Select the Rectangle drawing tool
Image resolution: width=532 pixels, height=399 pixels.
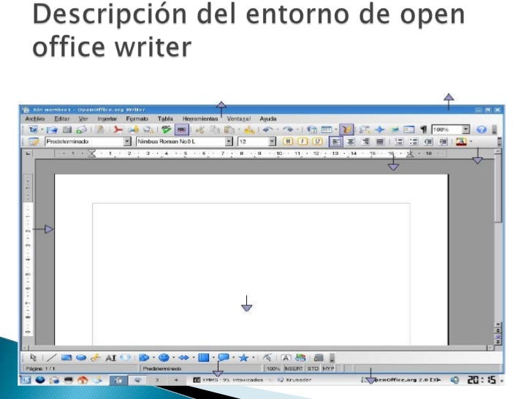pos(66,357)
